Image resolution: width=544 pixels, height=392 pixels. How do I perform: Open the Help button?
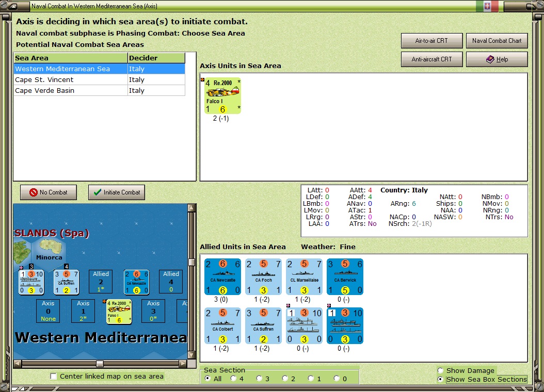[x=497, y=59]
